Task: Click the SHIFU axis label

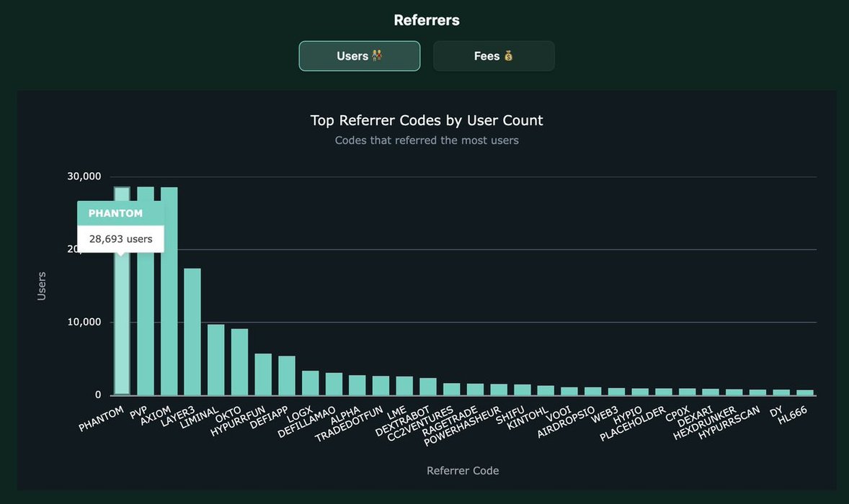Action: [x=510, y=415]
